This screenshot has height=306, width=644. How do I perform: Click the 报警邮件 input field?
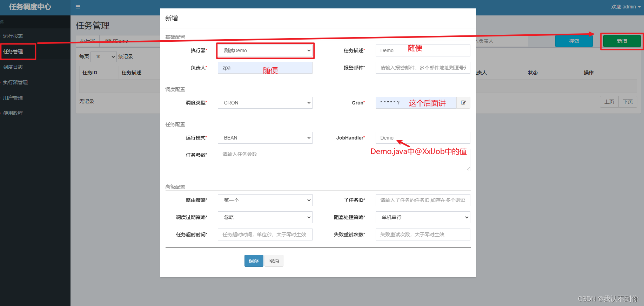[423, 68]
